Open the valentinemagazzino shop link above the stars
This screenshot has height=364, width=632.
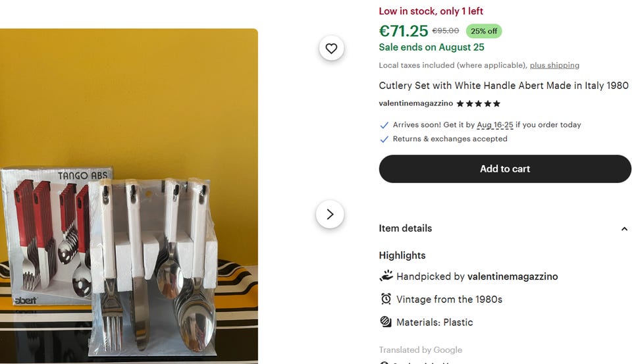point(415,103)
